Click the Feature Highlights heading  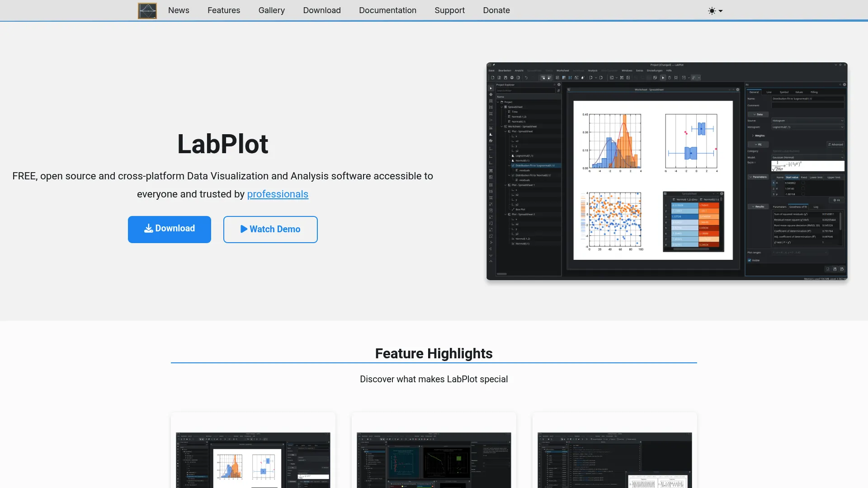434,353
